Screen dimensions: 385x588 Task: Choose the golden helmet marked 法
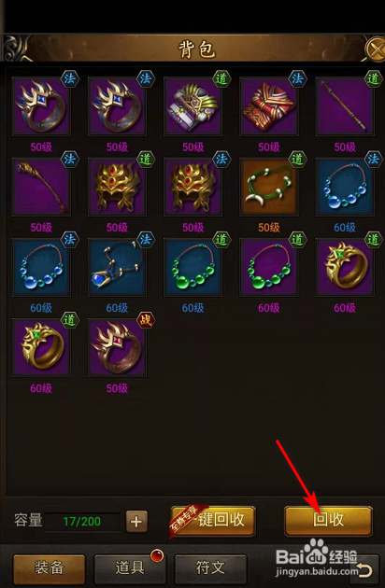click(x=192, y=187)
